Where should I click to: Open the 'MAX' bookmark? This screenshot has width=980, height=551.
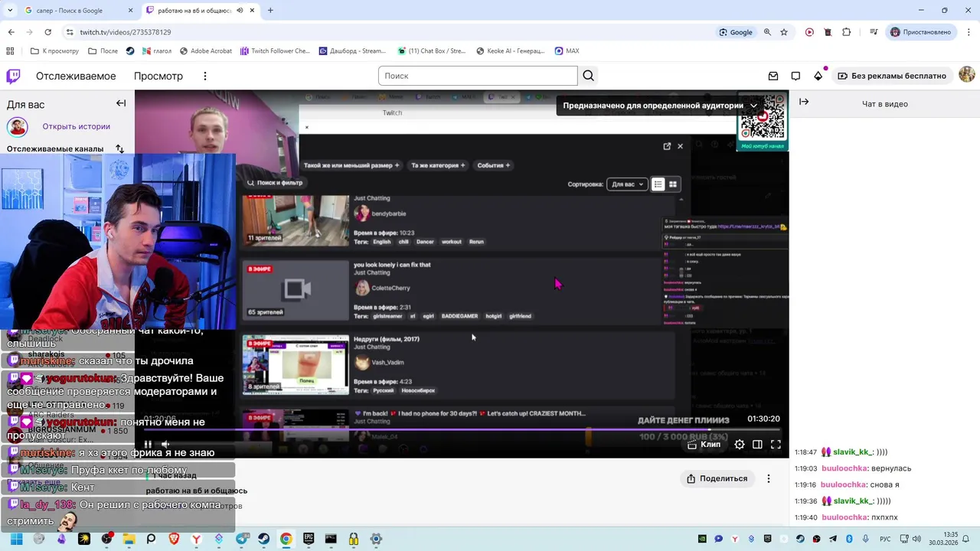pos(567,51)
